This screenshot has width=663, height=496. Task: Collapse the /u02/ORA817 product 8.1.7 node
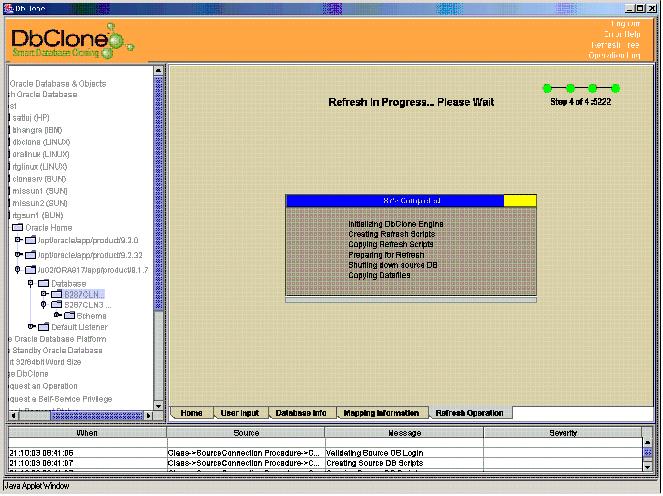coord(17,269)
